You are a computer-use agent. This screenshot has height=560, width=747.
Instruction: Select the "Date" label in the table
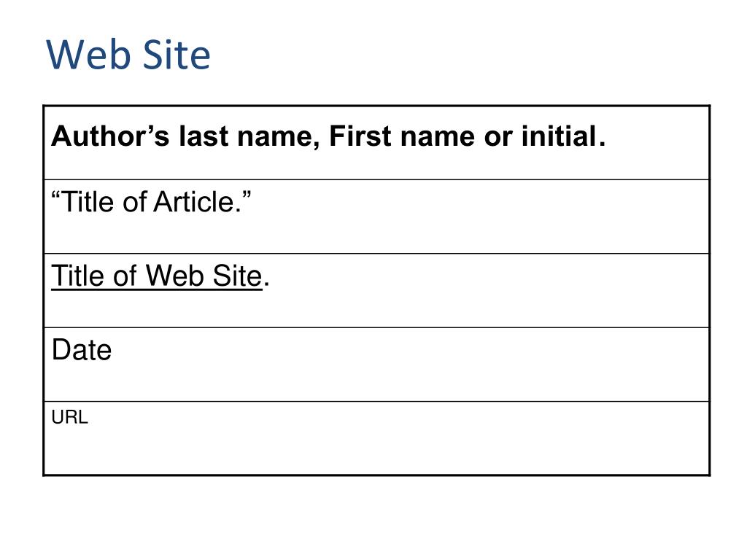coord(82,350)
